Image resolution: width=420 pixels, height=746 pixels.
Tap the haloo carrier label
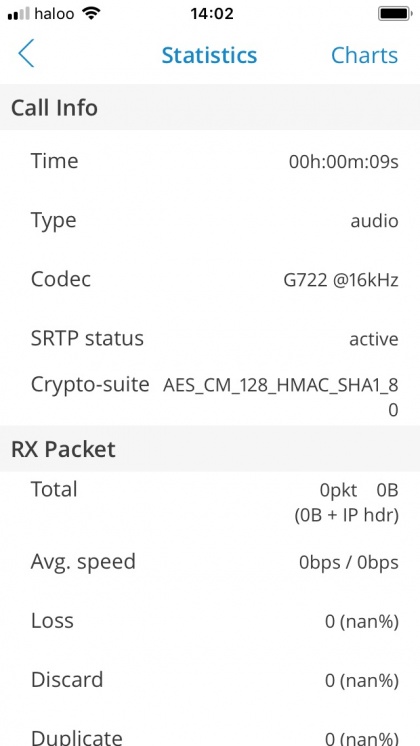pyautogui.click(x=54, y=13)
